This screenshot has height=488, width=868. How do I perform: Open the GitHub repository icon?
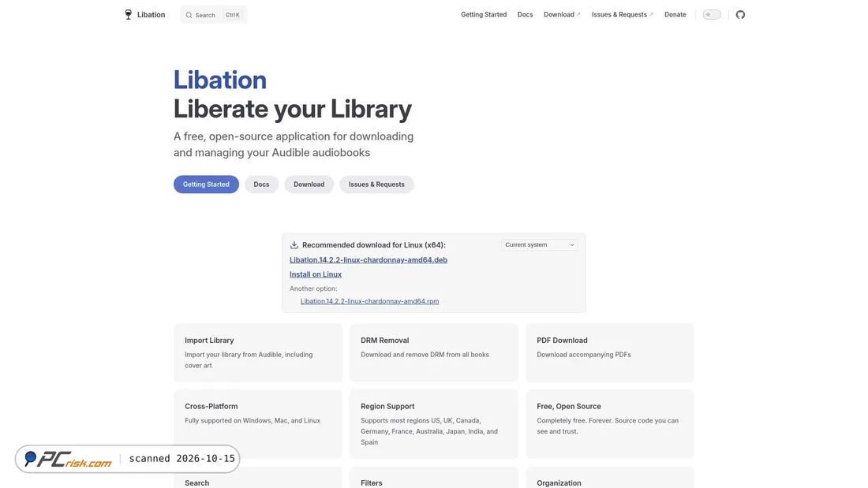[740, 15]
